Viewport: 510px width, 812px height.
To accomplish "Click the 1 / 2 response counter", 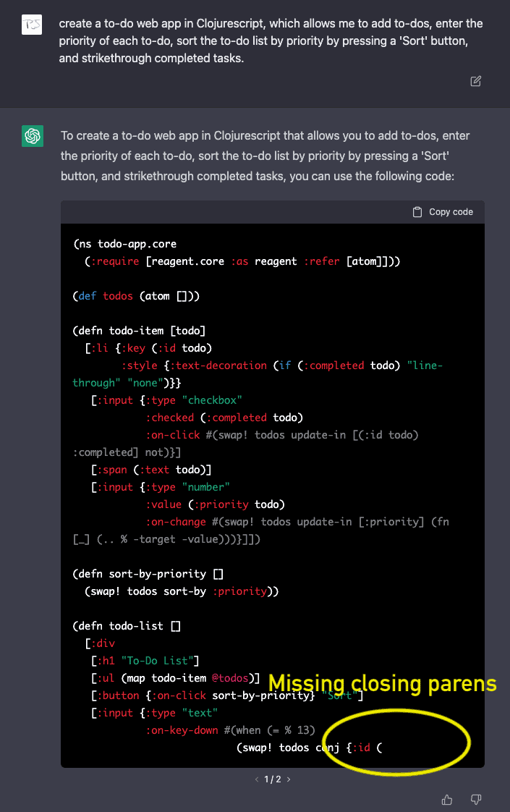I will click(272, 779).
